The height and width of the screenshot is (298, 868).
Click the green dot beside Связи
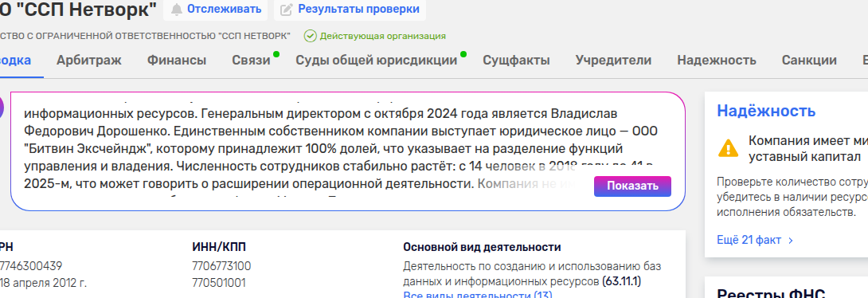276,54
